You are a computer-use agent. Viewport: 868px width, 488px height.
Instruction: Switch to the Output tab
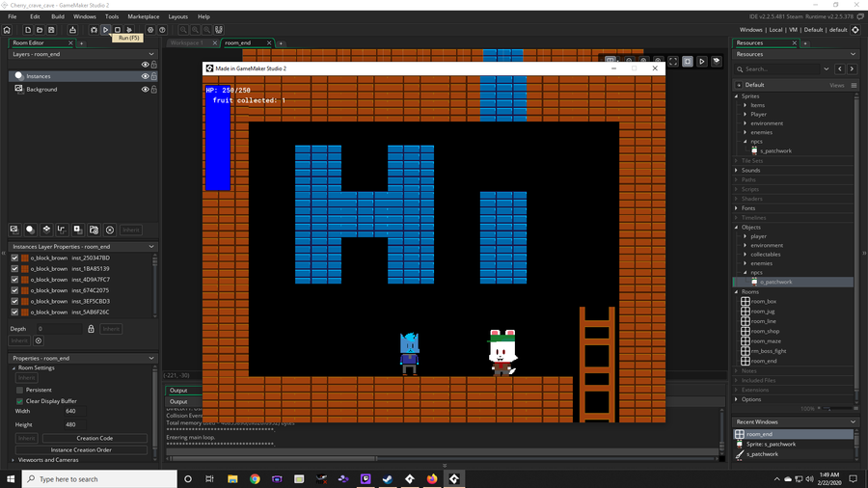click(x=178, y=391)
